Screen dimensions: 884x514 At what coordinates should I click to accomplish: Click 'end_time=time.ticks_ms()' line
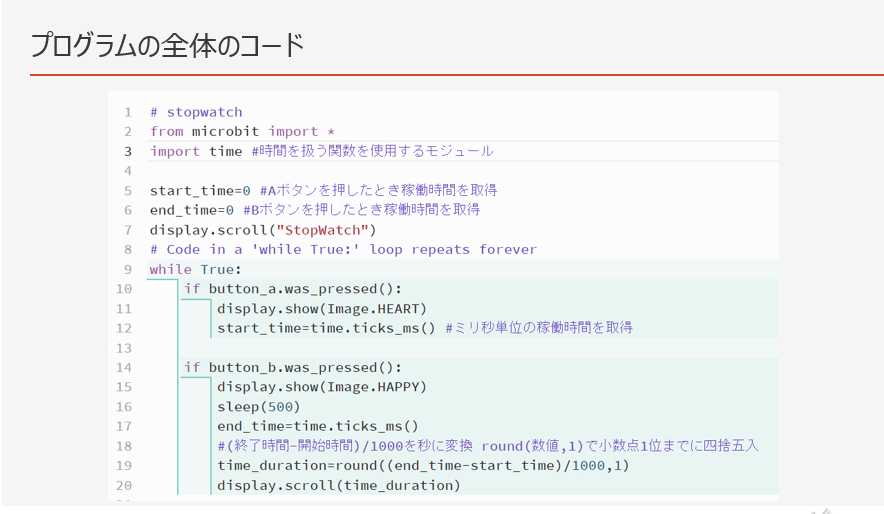tap(318, 426)
